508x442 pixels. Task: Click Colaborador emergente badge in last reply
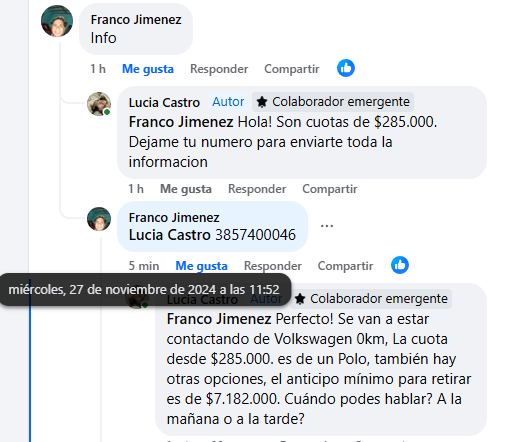[371, 299]
